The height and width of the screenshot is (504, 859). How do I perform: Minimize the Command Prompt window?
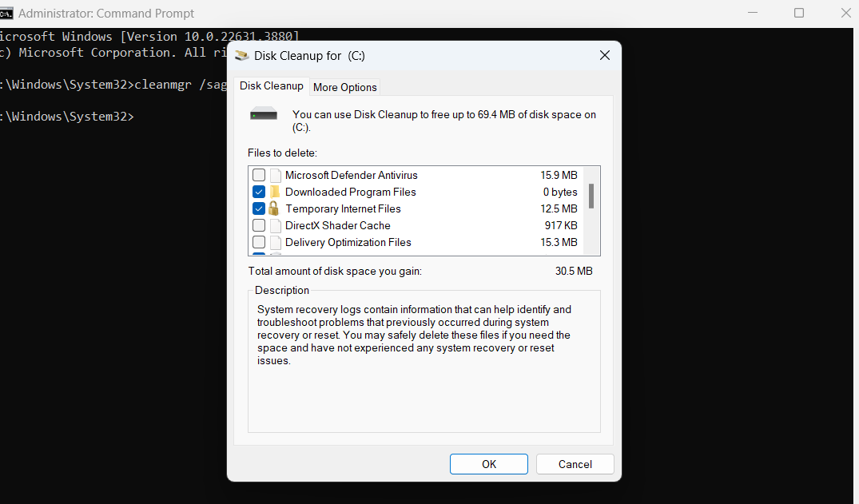coord(753,13)
